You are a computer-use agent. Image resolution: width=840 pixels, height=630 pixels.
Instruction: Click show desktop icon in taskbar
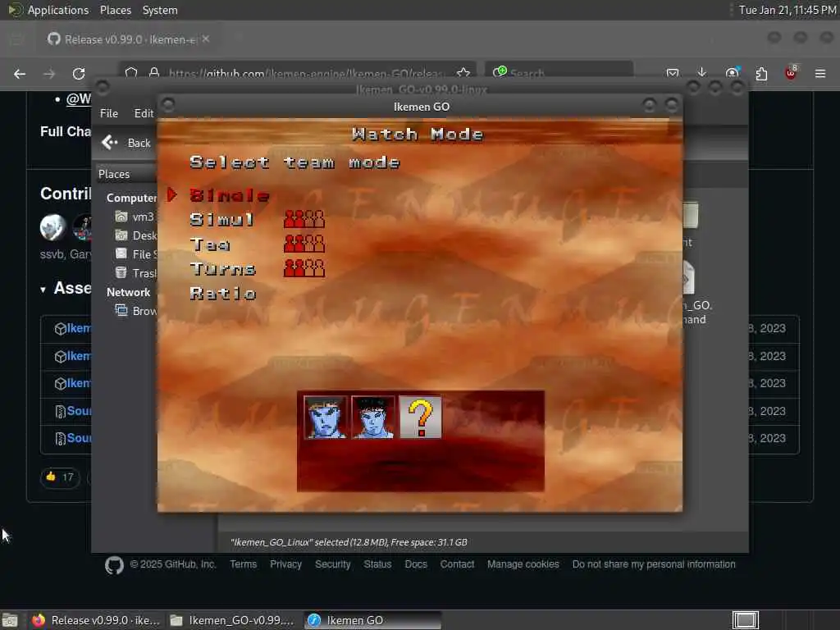pyautogui.click(x=10, y=620)
